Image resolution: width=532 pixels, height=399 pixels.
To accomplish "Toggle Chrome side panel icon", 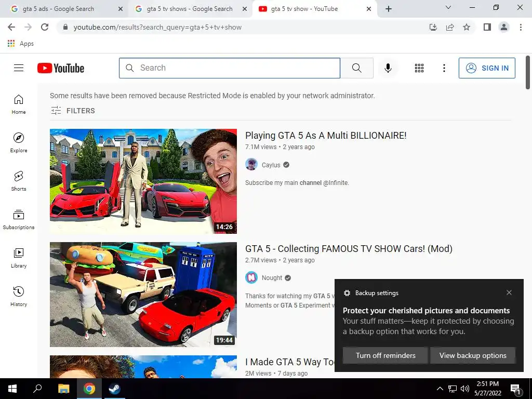I will [487, 27].
